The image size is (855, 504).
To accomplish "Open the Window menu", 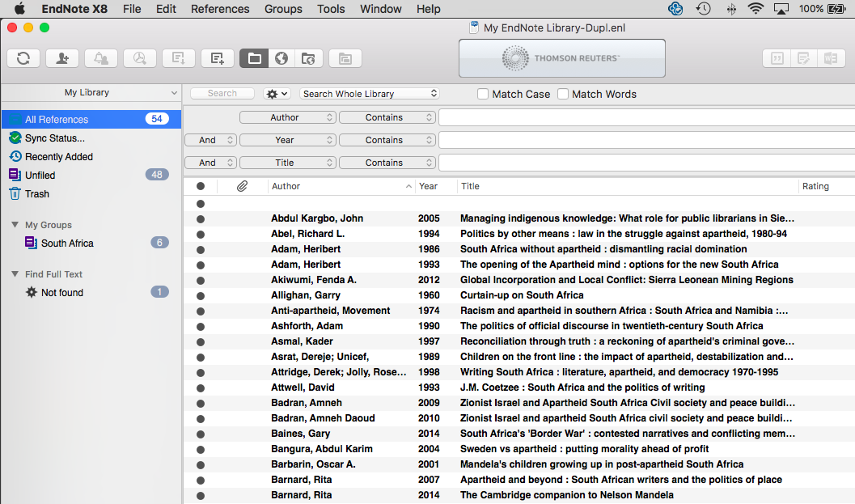I will [381, 9].
